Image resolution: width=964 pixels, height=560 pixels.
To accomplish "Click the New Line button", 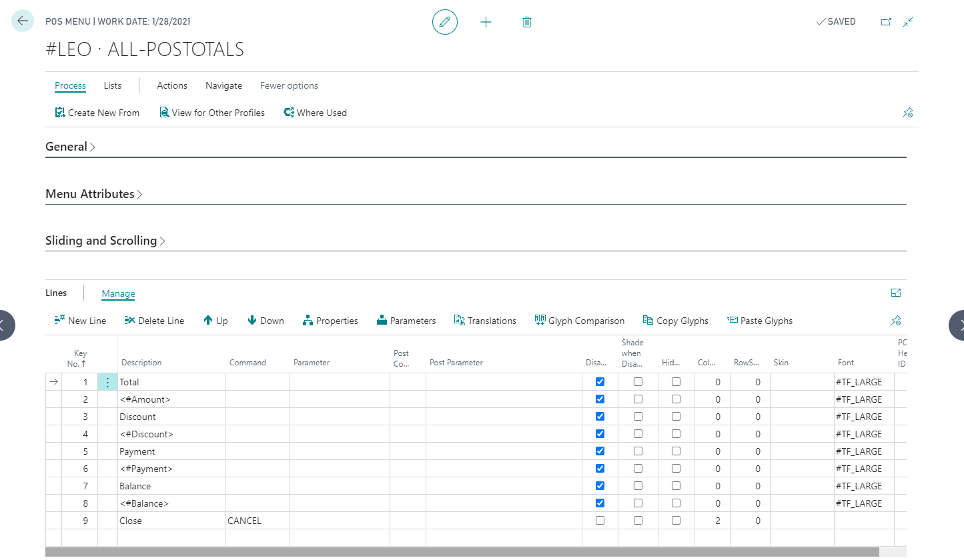I will [80, 321].
